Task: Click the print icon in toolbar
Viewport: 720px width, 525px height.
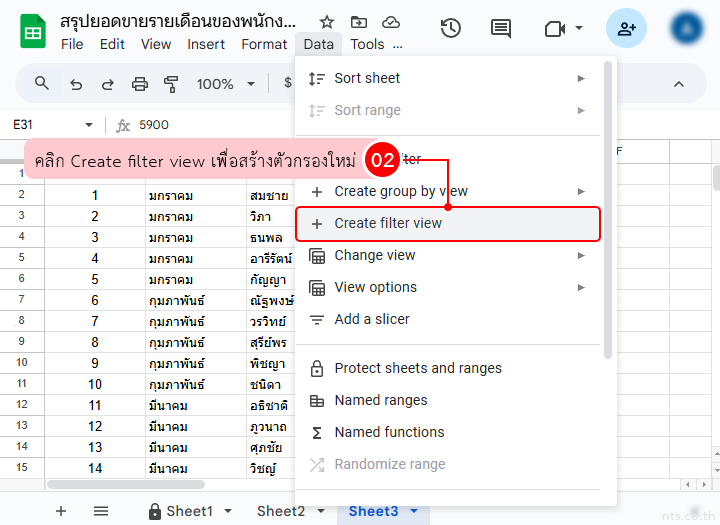Action: tap(140, 84)
